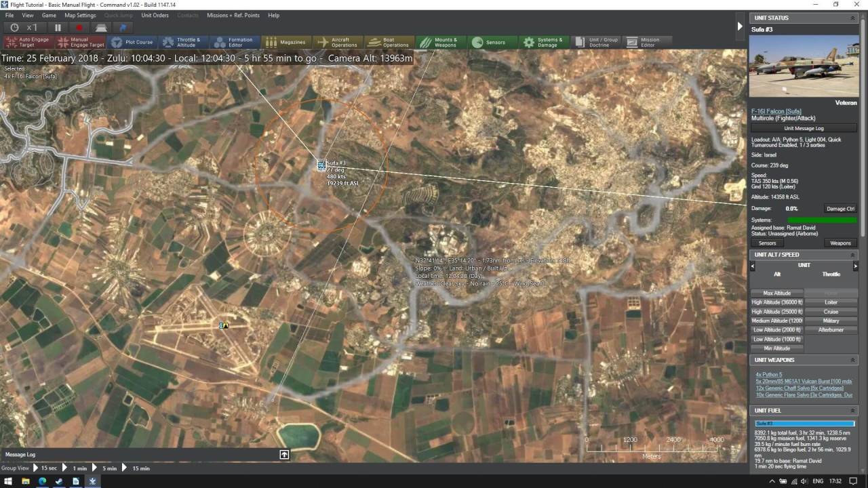Expand the Message Log panel
The image size is (868, 488).
tap(284, 454)
